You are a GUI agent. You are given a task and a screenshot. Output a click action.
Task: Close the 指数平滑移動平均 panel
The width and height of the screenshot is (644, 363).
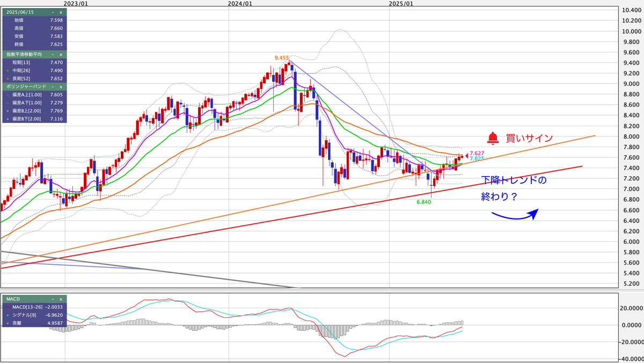[x=61, y=54]
